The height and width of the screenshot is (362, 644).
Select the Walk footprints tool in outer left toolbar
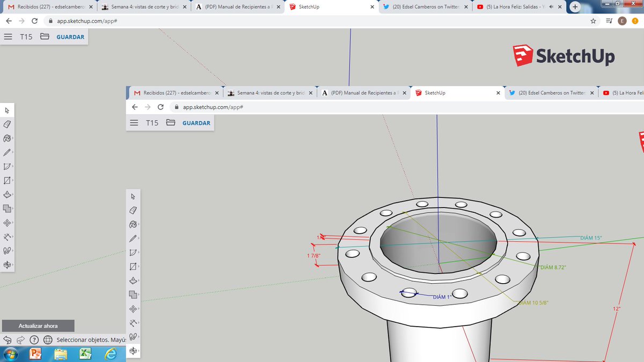click(7, 250)
